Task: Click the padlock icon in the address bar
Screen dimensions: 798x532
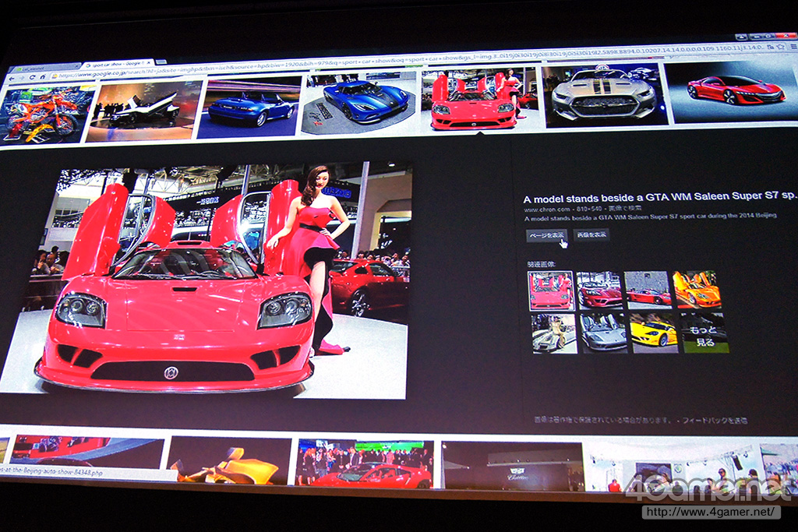Action: (55, 76)
